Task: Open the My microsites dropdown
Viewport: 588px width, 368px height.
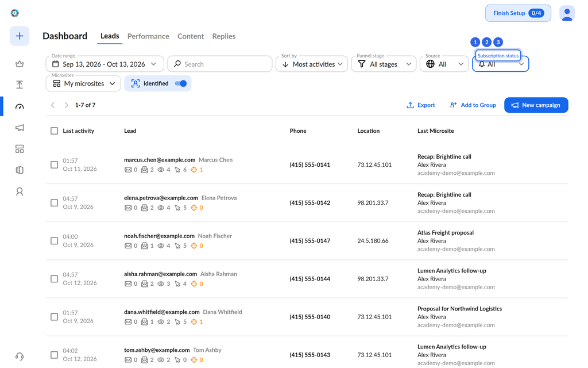Action: (x=83, y=83)
